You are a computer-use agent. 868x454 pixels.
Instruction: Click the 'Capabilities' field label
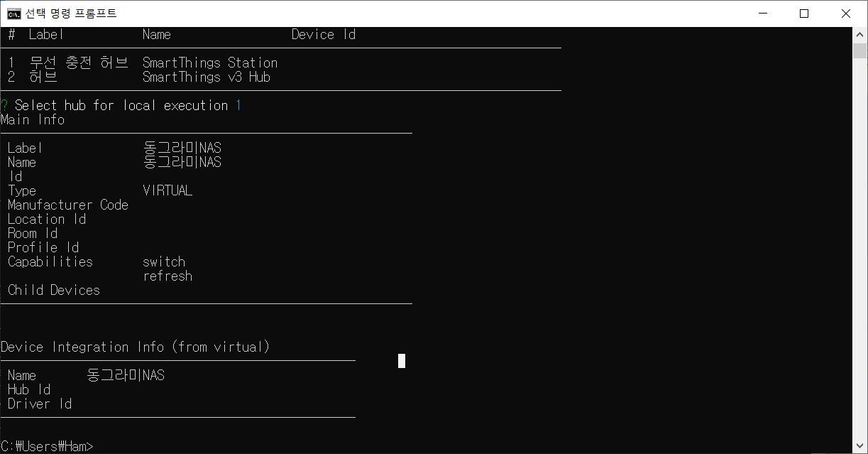click(x=50, y=261)
